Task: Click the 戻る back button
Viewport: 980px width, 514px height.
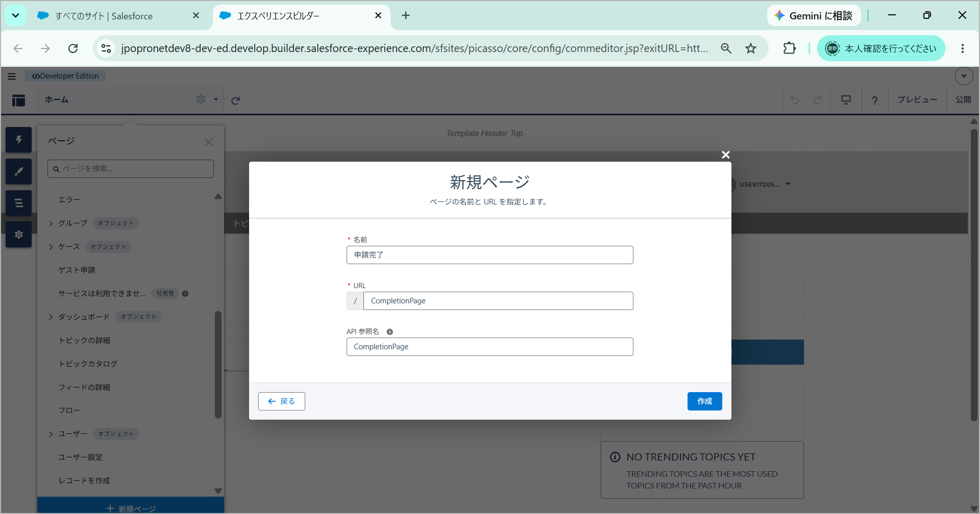Action: coord(282,401)
